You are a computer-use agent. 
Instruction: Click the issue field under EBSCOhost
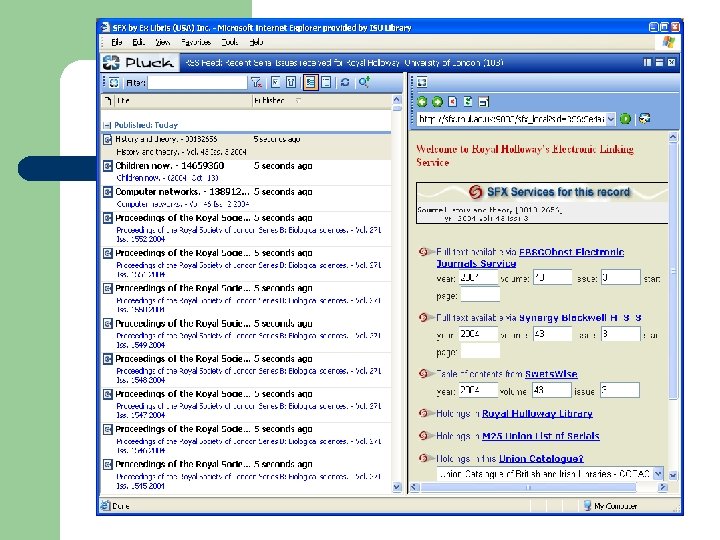(x=620, y=277)
